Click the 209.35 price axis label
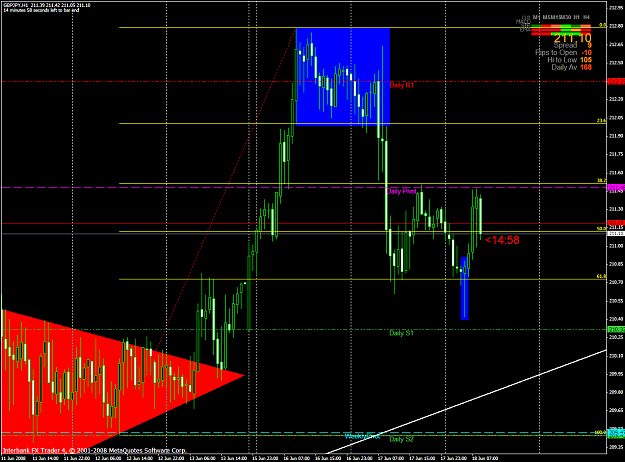 617,447
